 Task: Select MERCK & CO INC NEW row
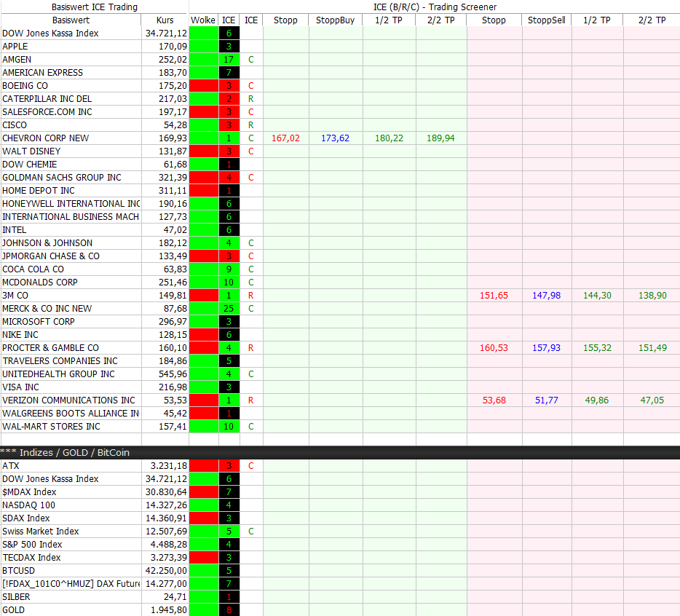pos(47,309)
